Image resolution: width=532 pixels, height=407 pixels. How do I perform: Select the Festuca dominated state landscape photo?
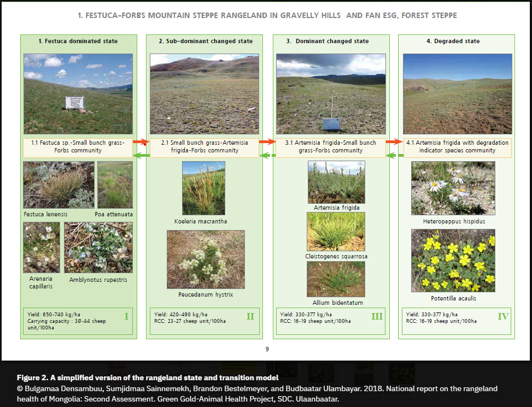pos(78,93)
